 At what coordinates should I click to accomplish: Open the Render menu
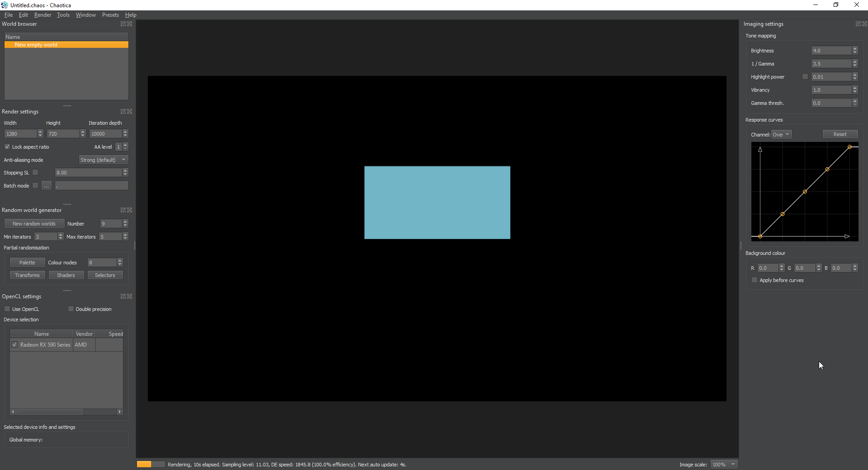point(42,15)
